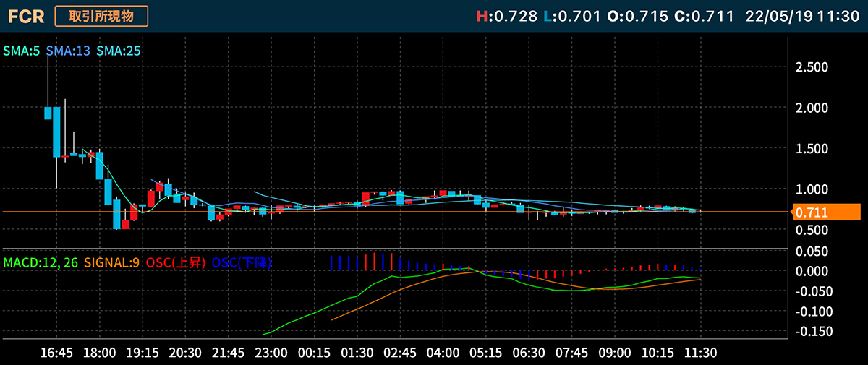Click the 23:00 time axis label
Image resolution: width=868 pixels, height=365 pixels.
coord(271,353)
